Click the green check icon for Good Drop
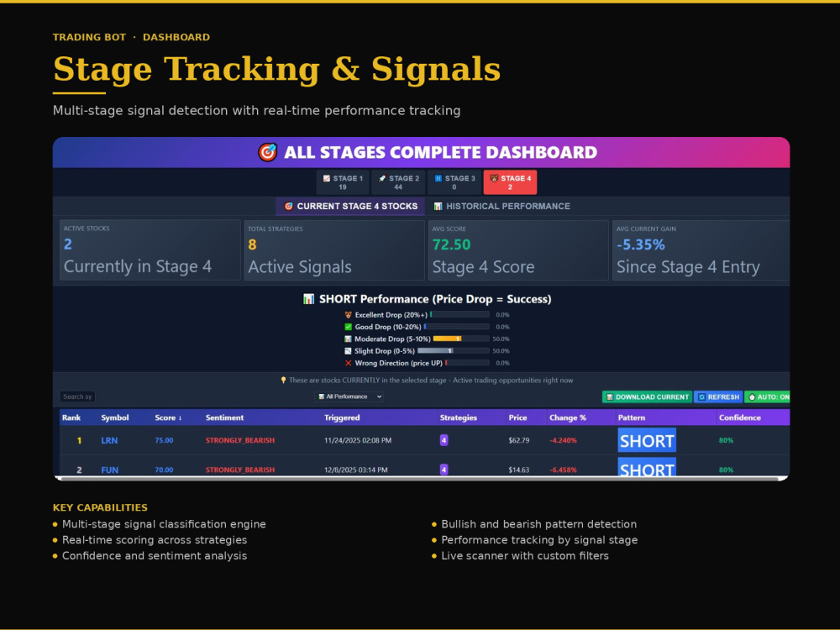This screenshot has height=630, width=840. pyautogui.click(x=349, y=327)
